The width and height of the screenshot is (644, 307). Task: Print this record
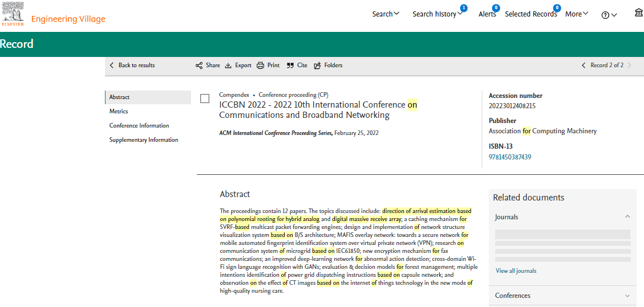(268, 65)
